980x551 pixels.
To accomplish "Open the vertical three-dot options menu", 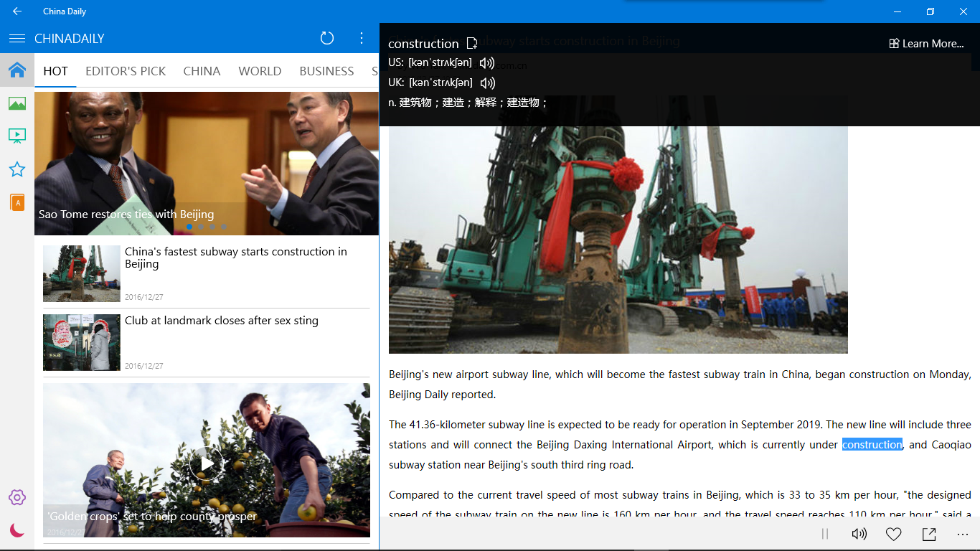I will click(362, 39).
